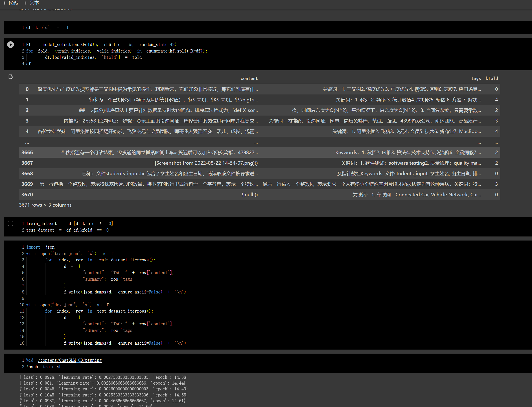This screenshot has width=532, height=407.
Task: Click the output toggle icon beside dataframe
Action: [11, 77]
